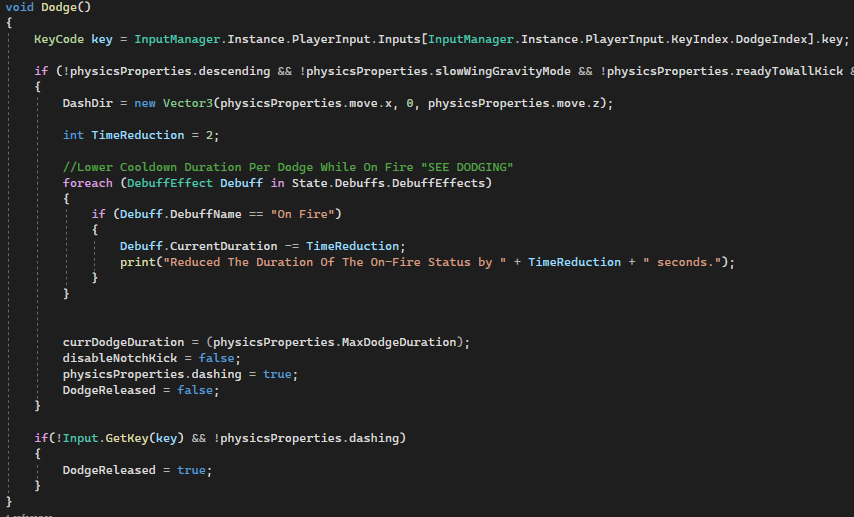Click false on the disableNotchKick line
Screen dimensions: 854x517
pos(216,358)
